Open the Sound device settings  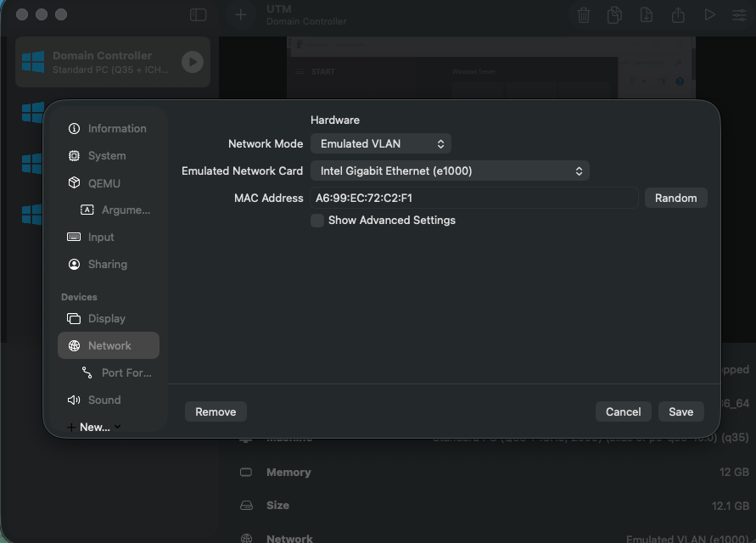point(104,400)
